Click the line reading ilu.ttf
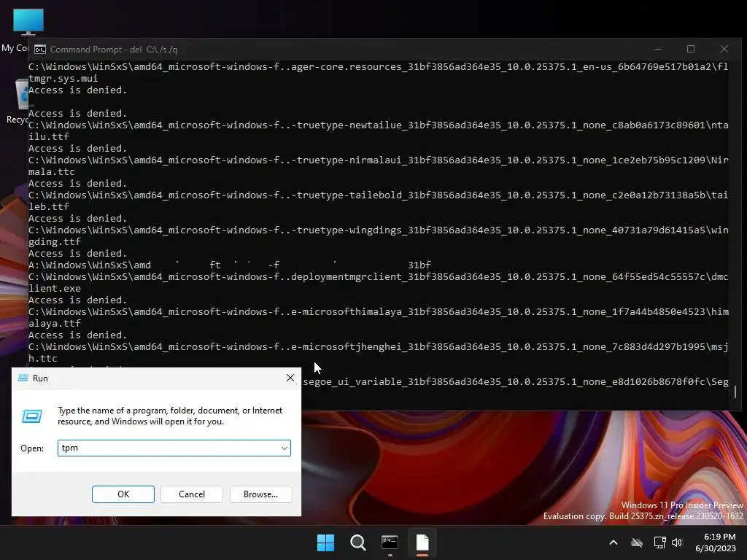The height and width of the screenshot is (560, 747). (49, 136)
